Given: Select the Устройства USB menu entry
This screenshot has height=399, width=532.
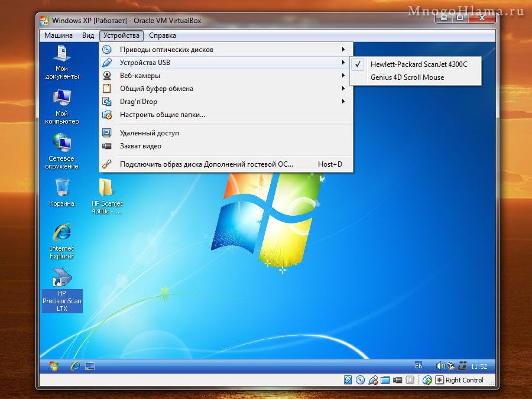Looking at the screenshot, I should (226, 63).
